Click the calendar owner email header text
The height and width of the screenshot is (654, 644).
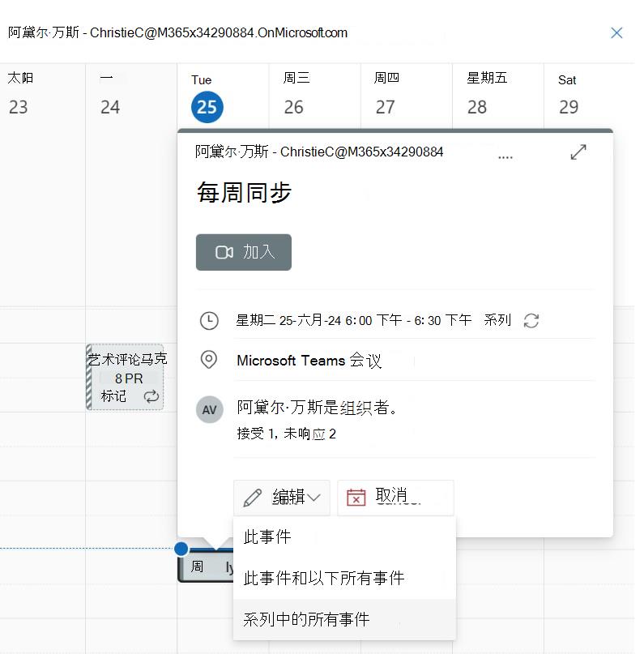(177, 32)
